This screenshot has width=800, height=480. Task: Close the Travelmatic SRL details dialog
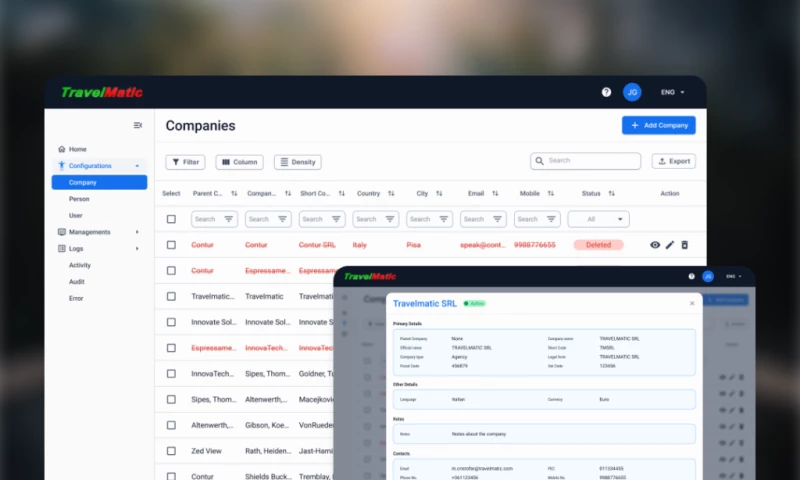coord(692,304)
